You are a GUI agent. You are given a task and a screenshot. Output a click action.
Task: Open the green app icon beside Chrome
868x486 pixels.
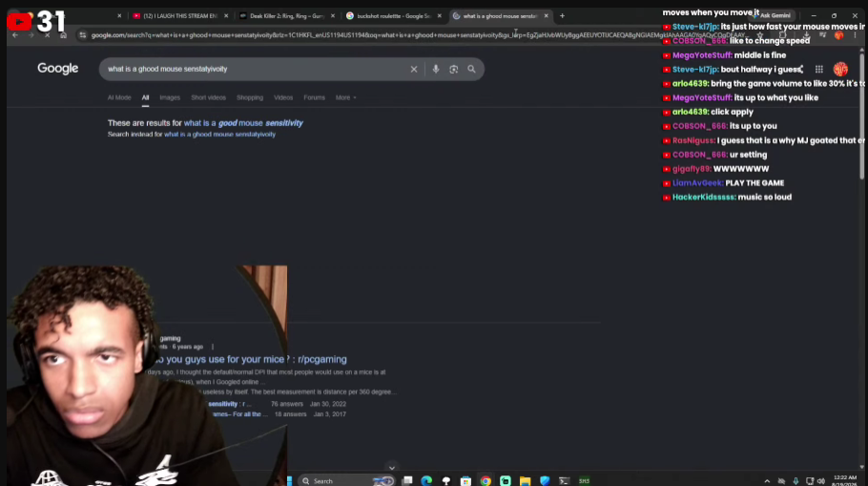pos(506,480)
